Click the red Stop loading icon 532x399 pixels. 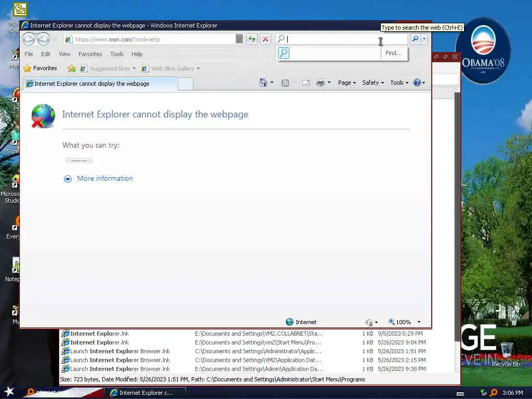[265, 39]
